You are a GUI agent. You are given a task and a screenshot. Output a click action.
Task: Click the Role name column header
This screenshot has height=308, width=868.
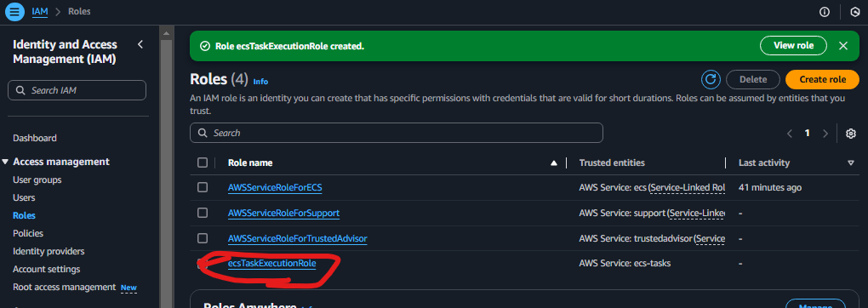pos(250,163)
